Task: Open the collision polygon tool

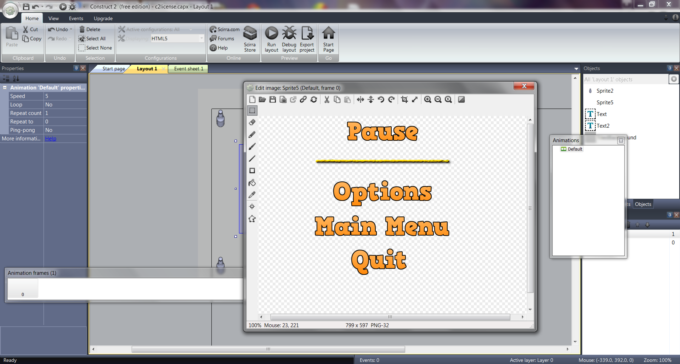Action: click(x=252, y=219)
